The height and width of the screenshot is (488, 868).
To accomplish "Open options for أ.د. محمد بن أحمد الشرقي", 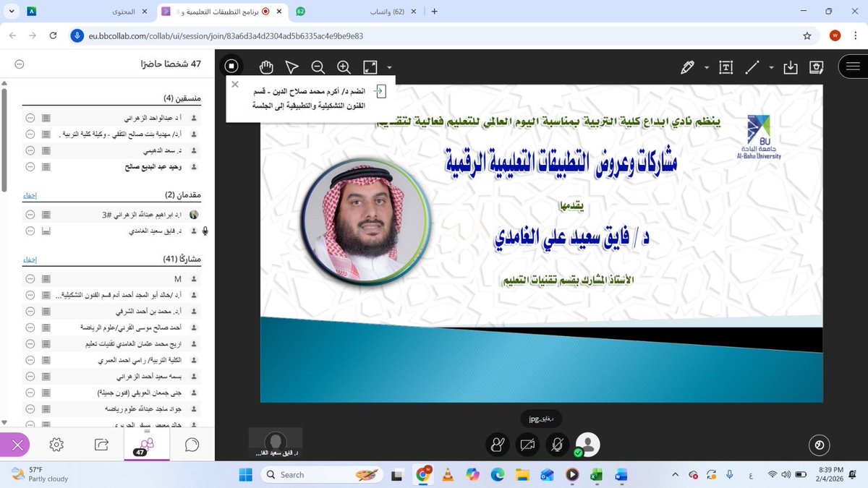I will tap(30, 311).
